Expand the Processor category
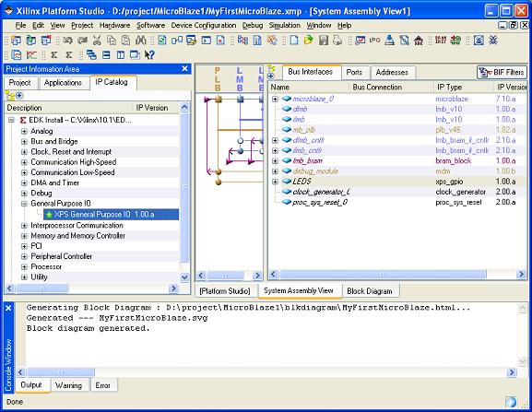This screenshot has width=532, height=412. tap(24, 267)
